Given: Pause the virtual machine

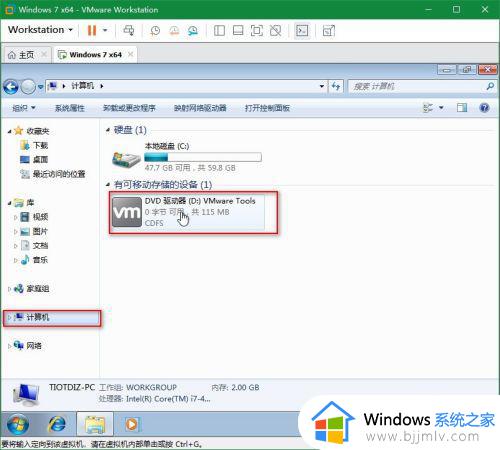Looking at the screenshot, I should click(92, 31).
